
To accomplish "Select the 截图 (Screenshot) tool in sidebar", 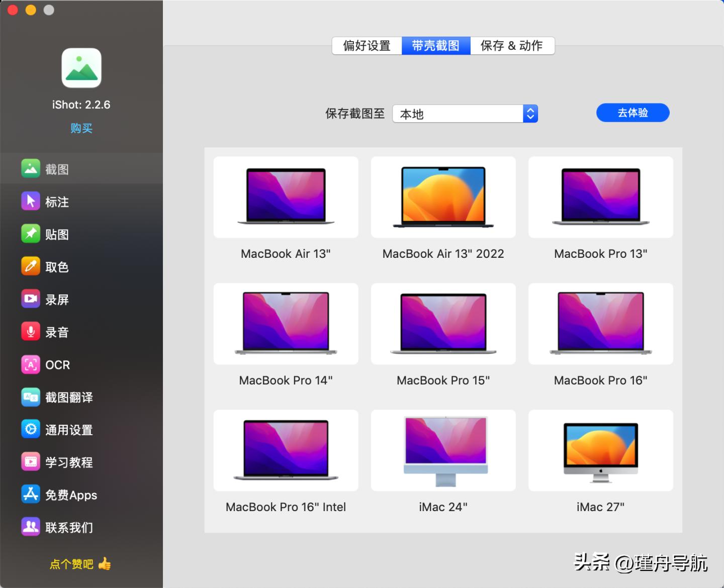I will (57, 168).
